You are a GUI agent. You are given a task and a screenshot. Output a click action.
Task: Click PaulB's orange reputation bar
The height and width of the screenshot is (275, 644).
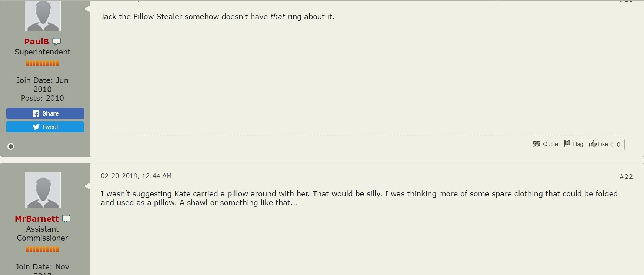click(42, 63)
